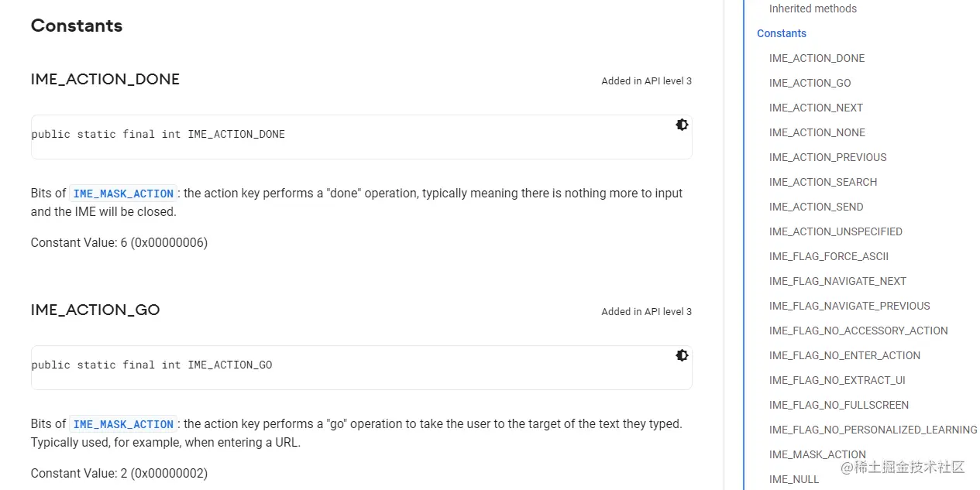Open IME_ACTION_UNSPECIFIED sidebar link
Viewport: 980px width, 490px height.
tap(835, 231)
